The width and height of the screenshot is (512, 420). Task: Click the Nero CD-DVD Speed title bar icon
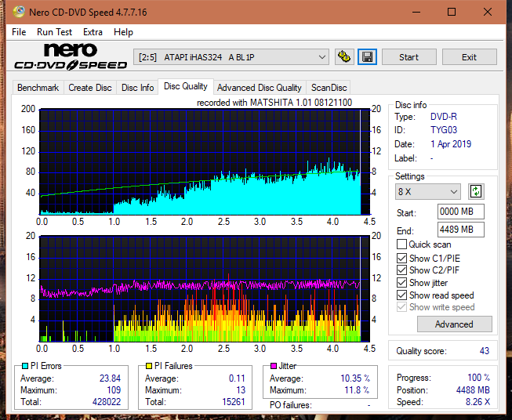point(19,12)
